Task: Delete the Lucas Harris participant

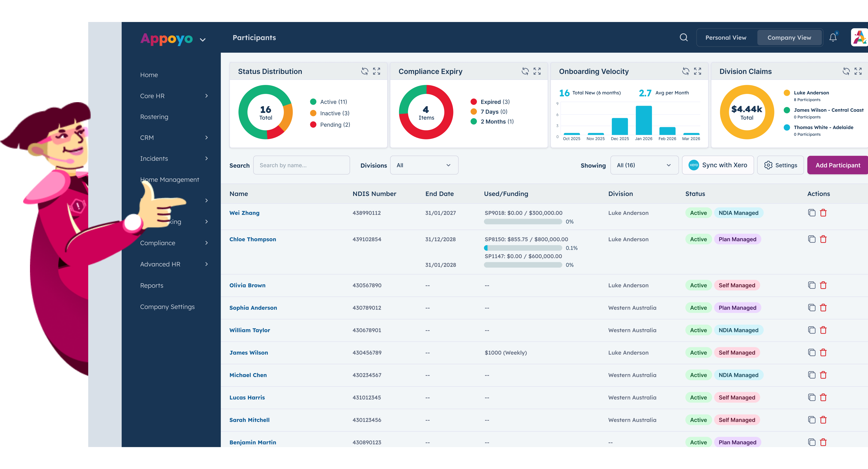Action: tap(823, 397)
